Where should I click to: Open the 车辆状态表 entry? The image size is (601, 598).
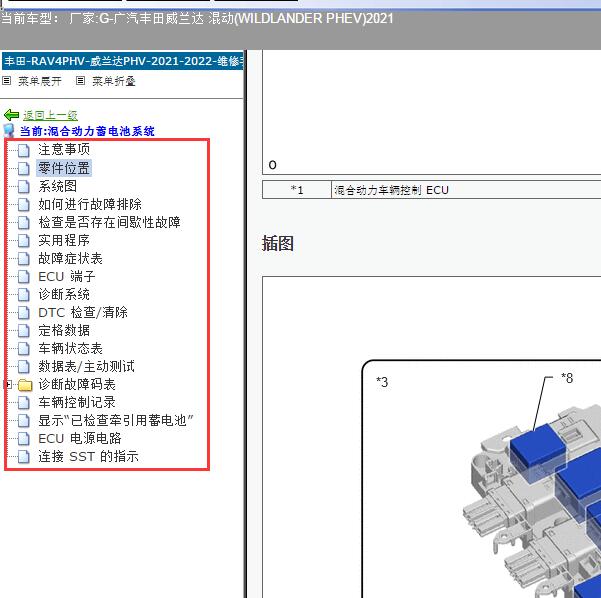(x=71, y=348)
